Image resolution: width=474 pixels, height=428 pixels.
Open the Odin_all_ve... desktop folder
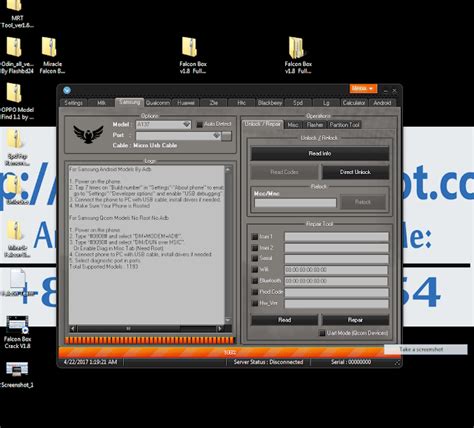(17, 55)
